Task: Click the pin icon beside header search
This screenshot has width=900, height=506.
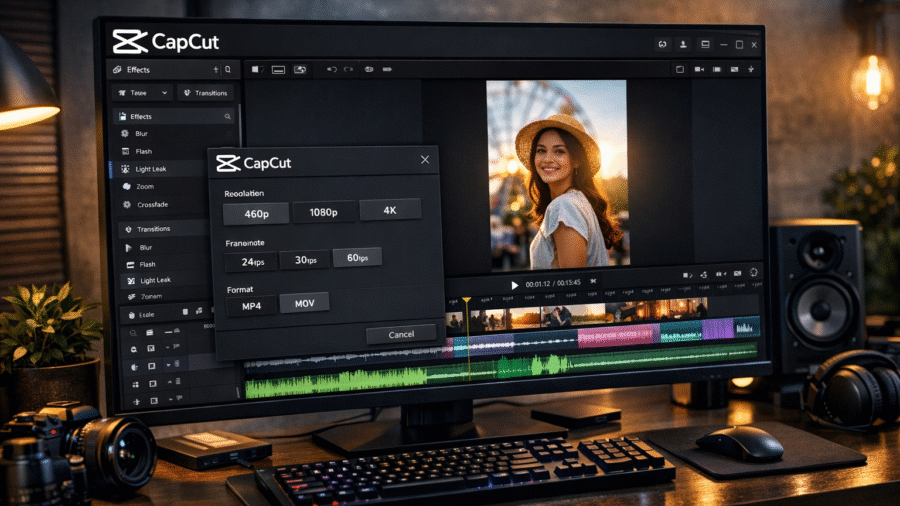Action: pos(216,69)
